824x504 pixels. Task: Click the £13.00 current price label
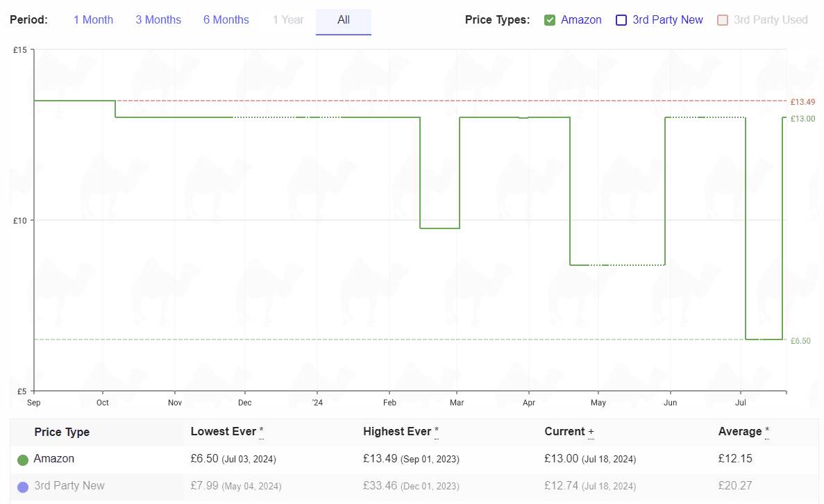(x=802, y=119)
